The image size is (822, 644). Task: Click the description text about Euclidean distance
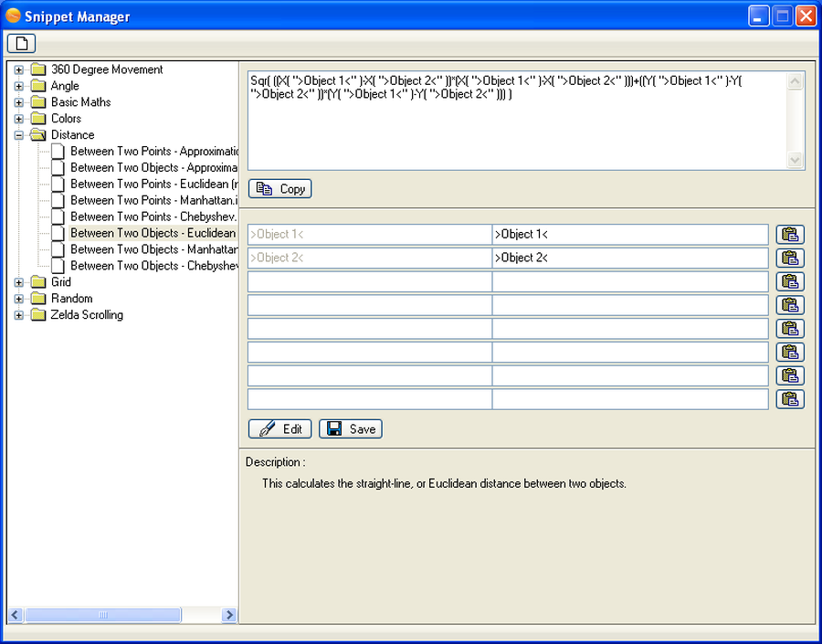coord(444,483)
